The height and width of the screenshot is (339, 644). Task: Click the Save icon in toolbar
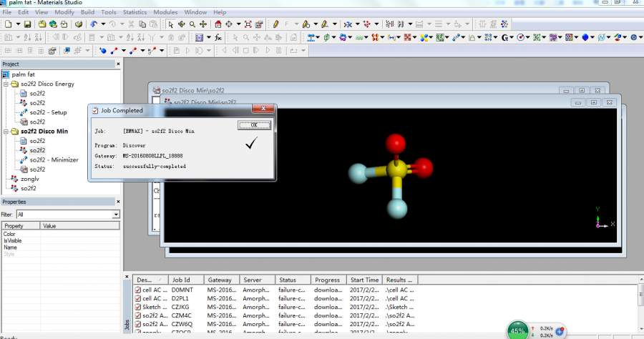[x=27, y=24]
